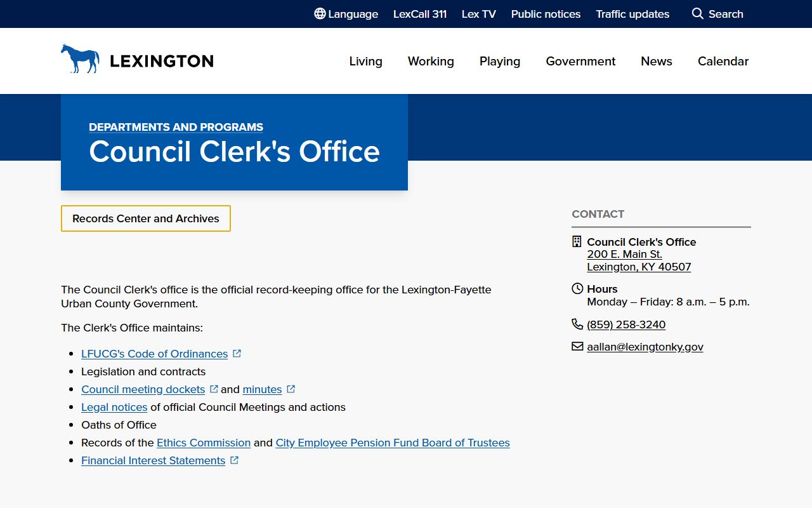View Traffic updates
This screenshot has height=508, width=812.
(632, 14)
